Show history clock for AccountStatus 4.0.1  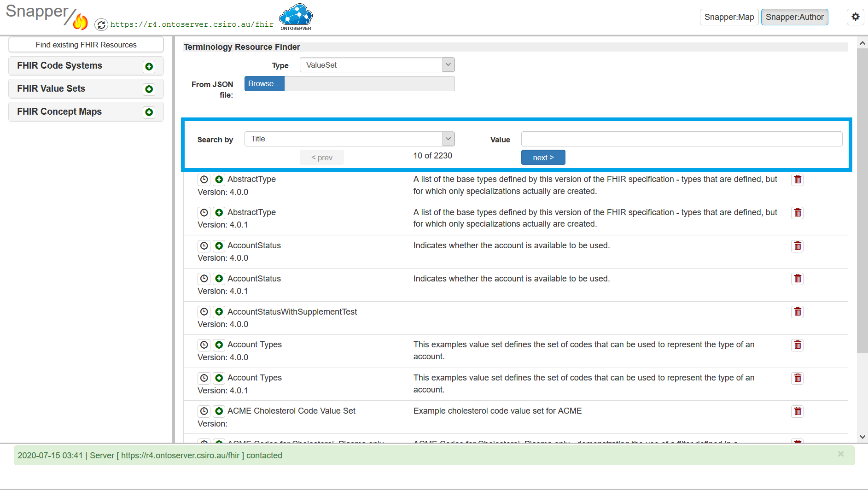click(x=204, y=279)
